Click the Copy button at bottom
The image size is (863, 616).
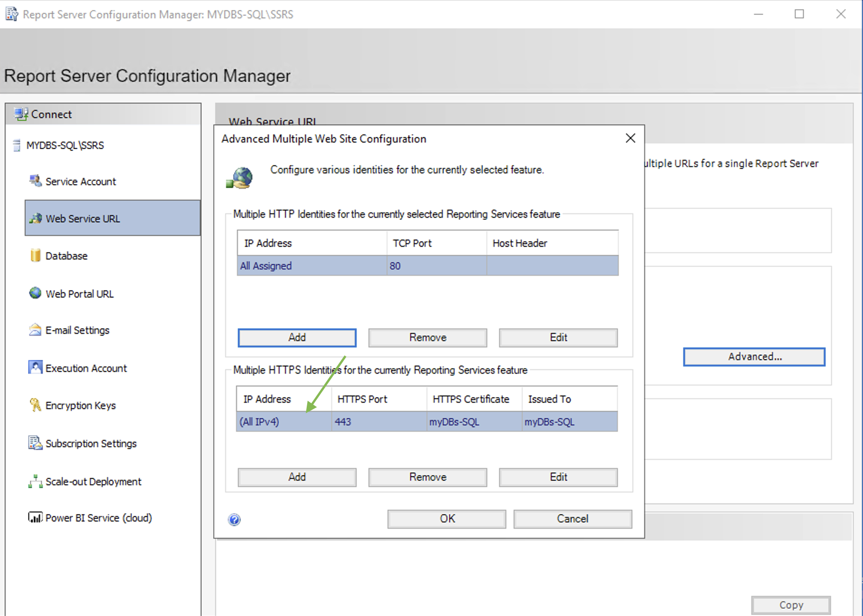791,605
